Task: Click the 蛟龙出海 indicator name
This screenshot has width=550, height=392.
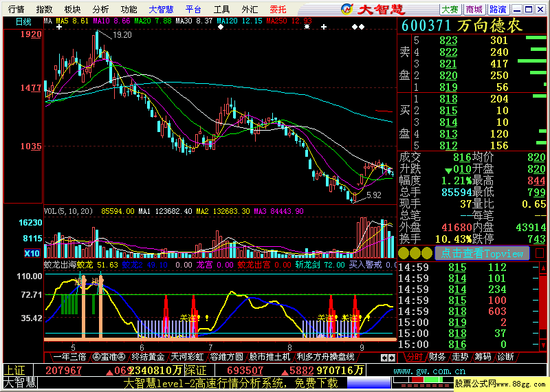Action: tap(60, 265)
